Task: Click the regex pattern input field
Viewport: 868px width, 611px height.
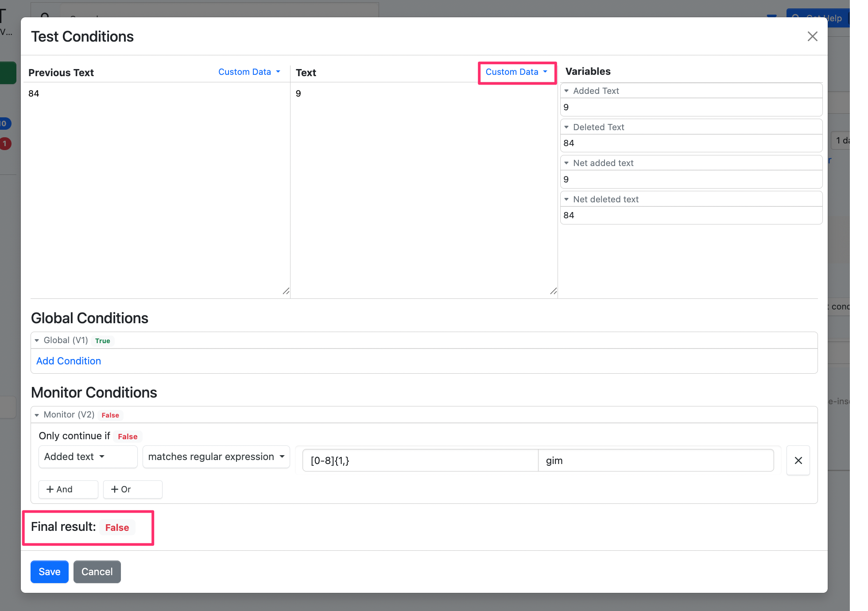Action: click(420, 460)
